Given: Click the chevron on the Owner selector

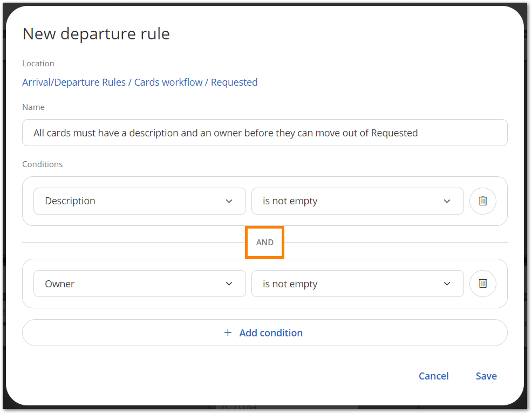Looking at the screenshot, I should [x=229, y=284].
